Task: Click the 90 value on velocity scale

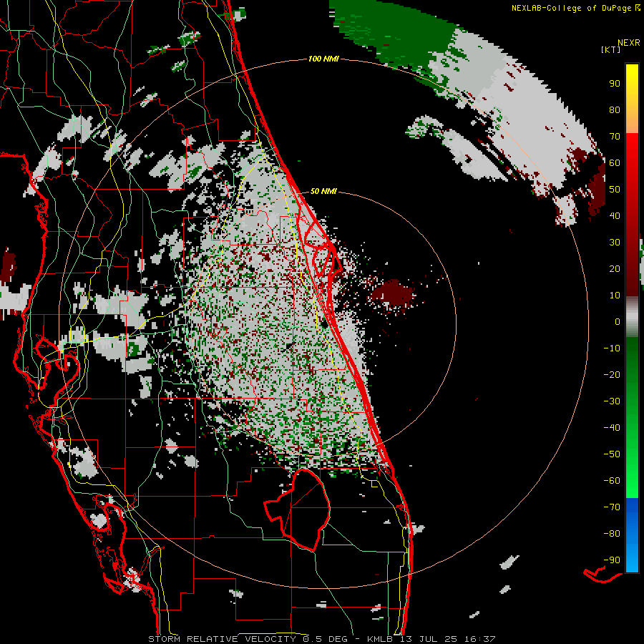Action: (615, 84)
